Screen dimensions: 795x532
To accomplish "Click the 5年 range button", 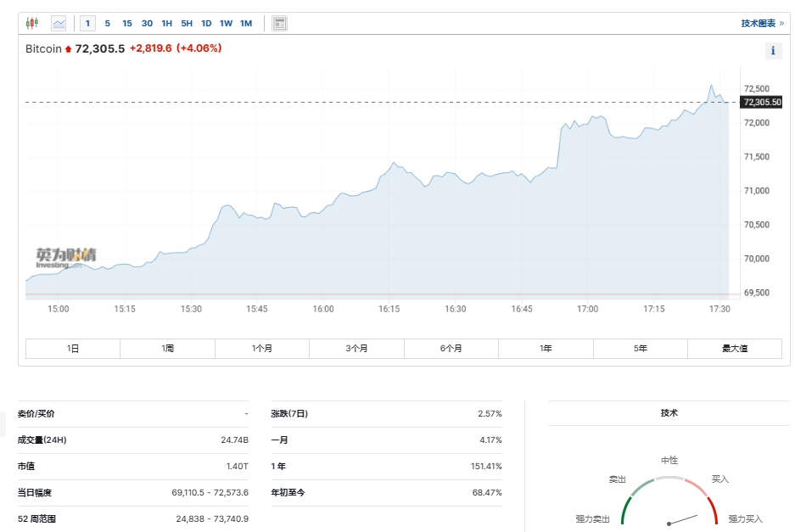I will click(x=641, y=349).
